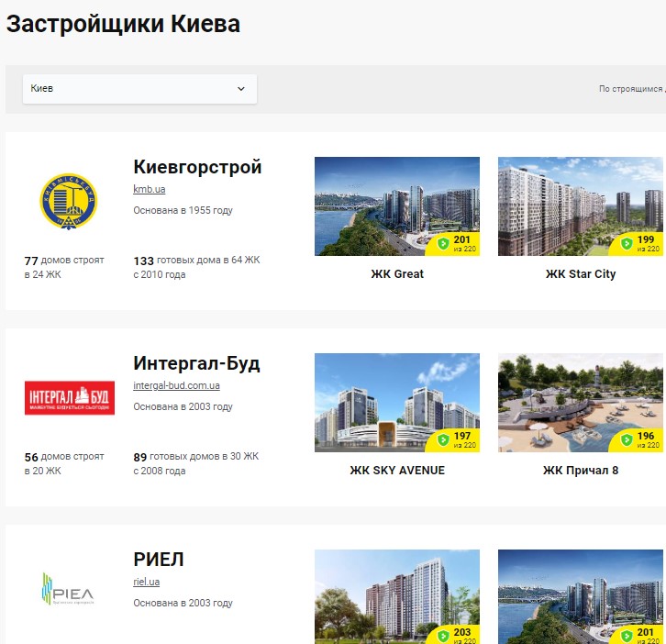
Task: Click the ЖК Причал 8 title
Action: click(x=581, y=471)
